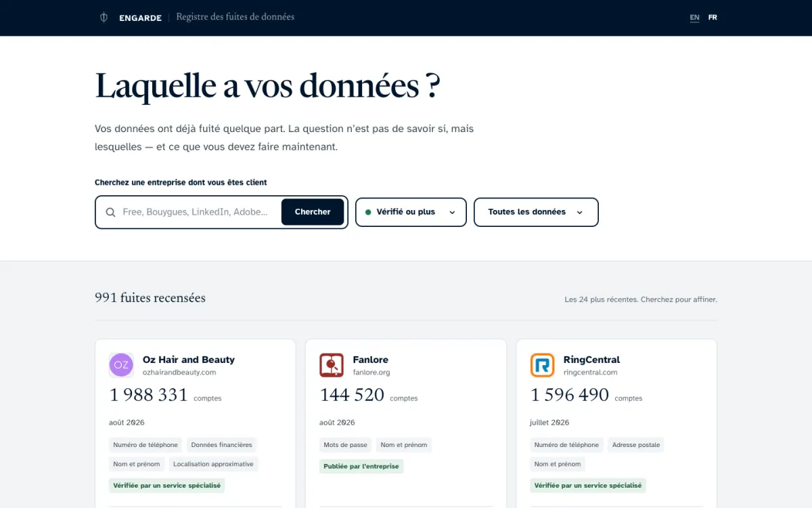812x508 pixels.
Task: Click 'Localisation approximative' tag
Action: click(213, 464)
